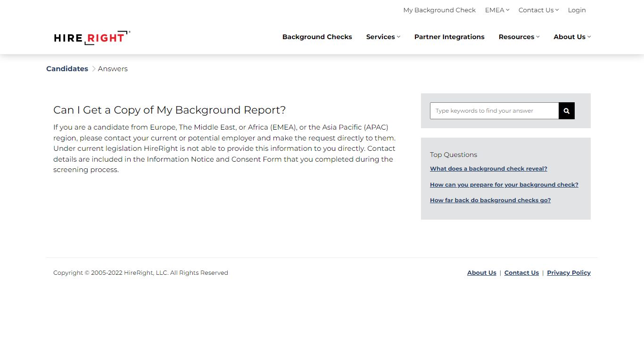The image size is (644, 362).
Task: Open Partner Integrations menu item
Action: click(x=449, y=37)
